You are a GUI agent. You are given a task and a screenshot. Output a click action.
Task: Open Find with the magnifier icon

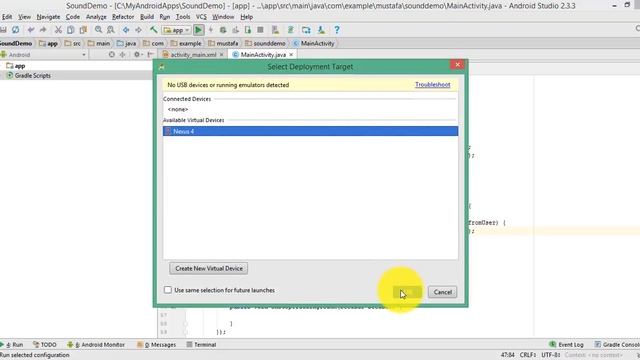pos(98,30)
